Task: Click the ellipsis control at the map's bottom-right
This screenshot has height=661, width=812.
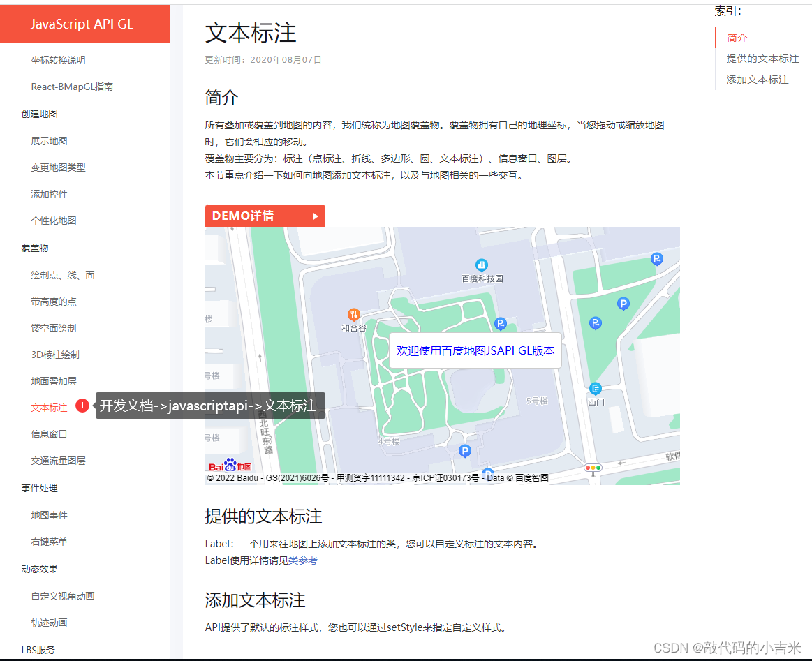Action: point(593,468)
